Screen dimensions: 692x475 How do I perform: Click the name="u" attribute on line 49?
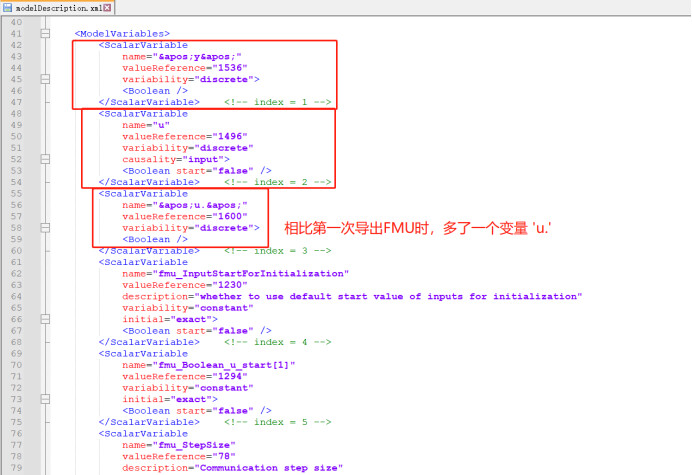146,125
